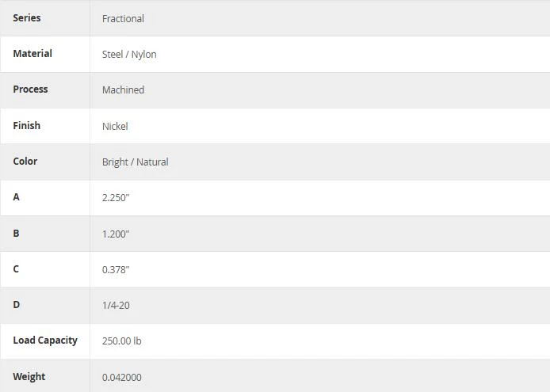Select the Machined process value
This screenshot has height=392, width=550.
(123, 90)
